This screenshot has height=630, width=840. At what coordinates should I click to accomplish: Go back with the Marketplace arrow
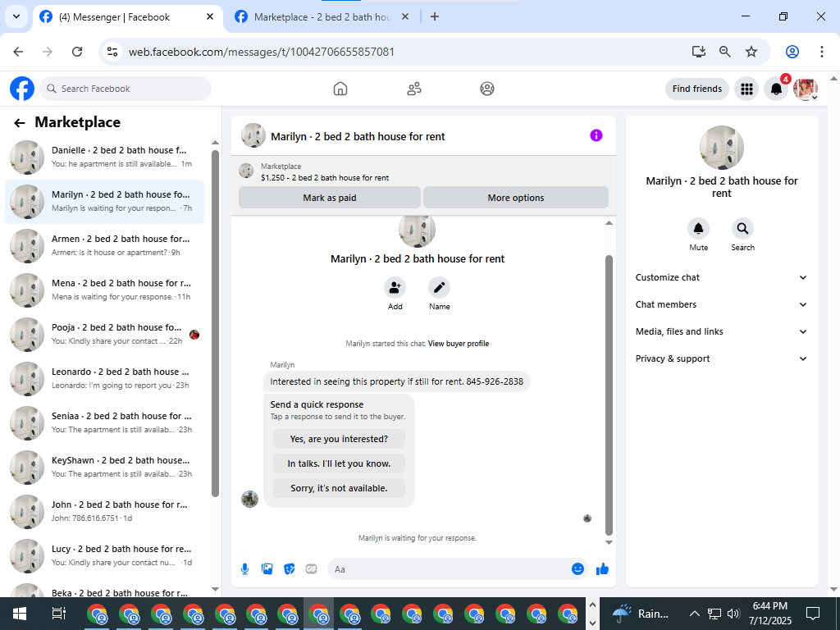[20, 123]
